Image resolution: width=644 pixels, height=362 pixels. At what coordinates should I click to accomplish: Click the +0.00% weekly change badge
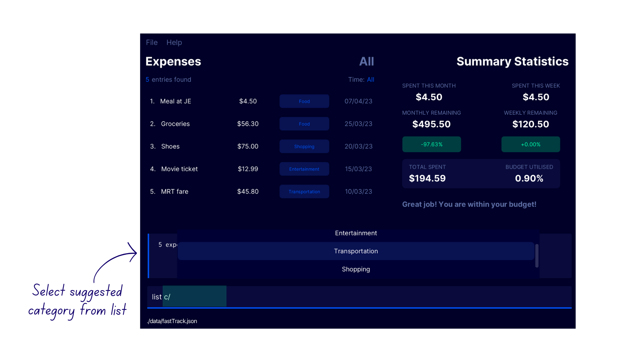531,144
